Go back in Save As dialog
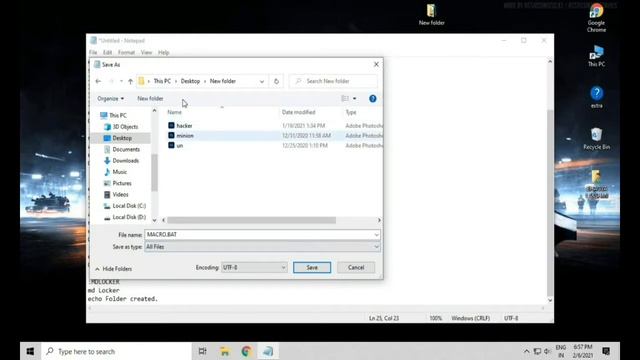 tap(98, 81)
